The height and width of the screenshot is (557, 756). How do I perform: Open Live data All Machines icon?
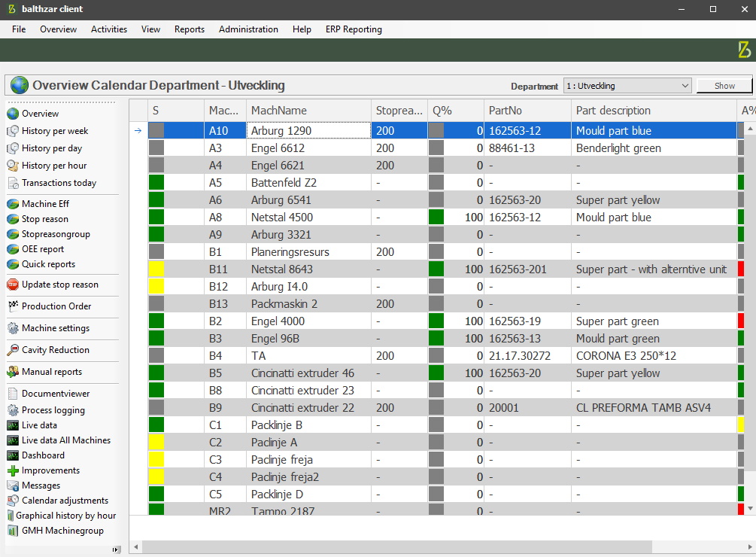pyautogui.click(x=13, y=440)
